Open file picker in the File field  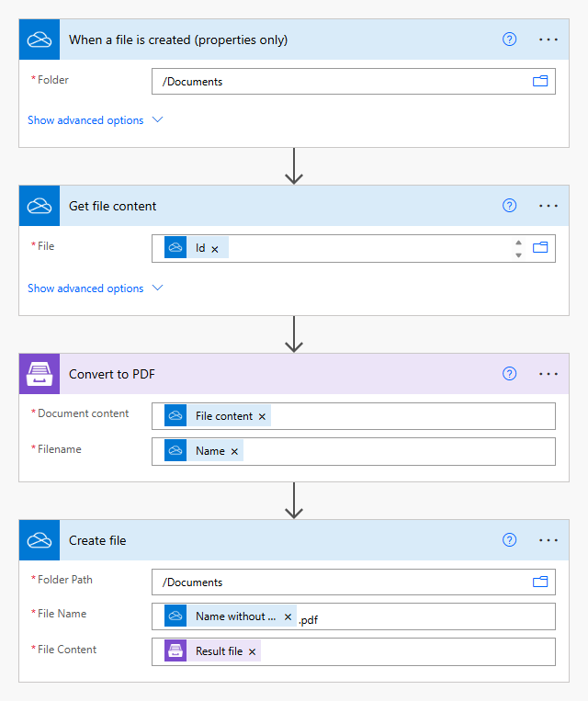540,247
